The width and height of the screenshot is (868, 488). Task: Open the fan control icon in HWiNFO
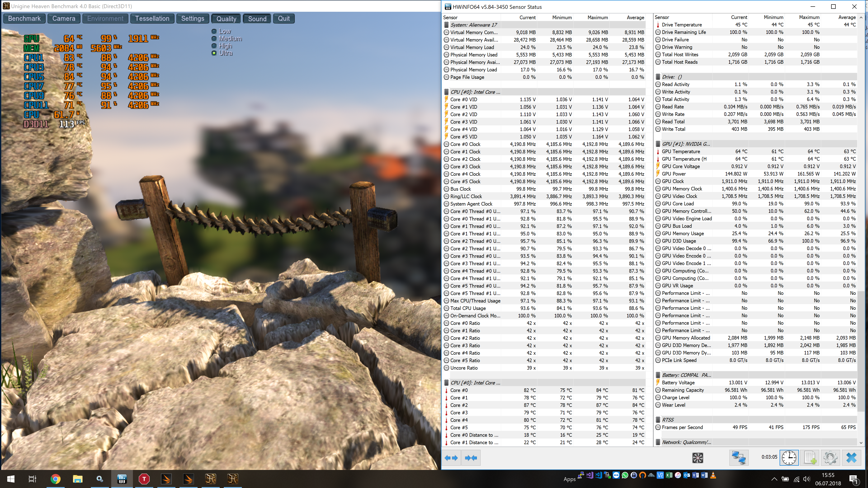coord(698,458)
